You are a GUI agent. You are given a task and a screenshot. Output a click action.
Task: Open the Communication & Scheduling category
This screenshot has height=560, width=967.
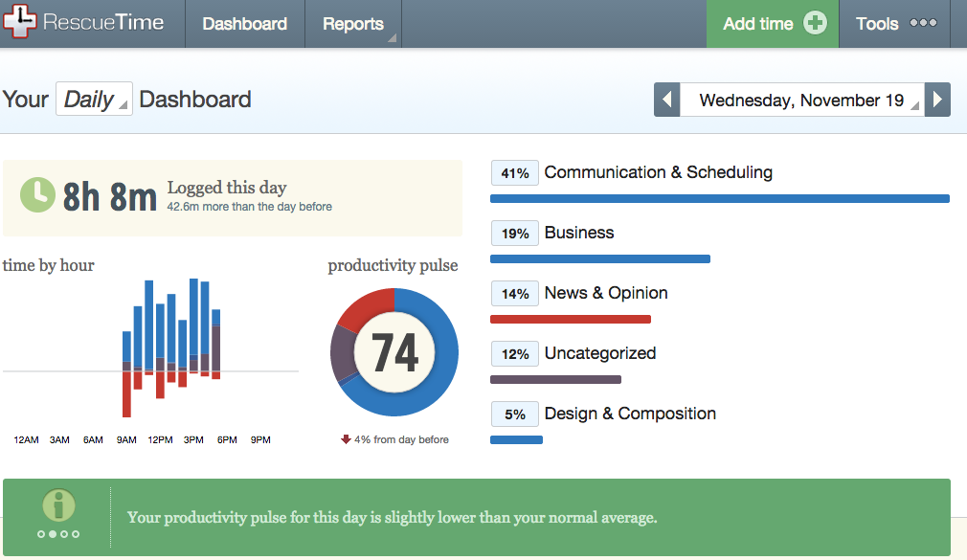[x=658, y=172]
